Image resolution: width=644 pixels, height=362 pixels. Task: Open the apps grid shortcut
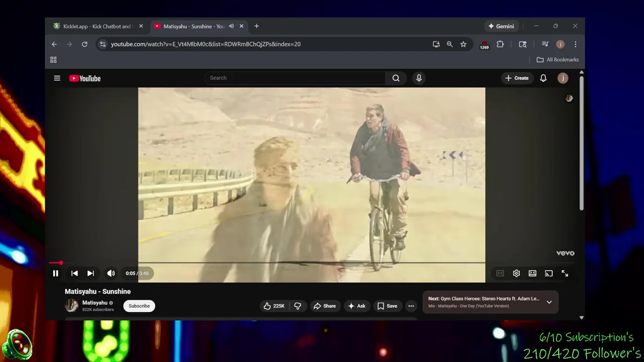[53, 60]
